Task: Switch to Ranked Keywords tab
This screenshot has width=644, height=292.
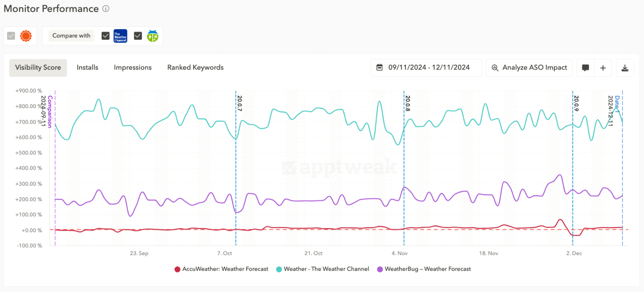Action: coord(195,68)
